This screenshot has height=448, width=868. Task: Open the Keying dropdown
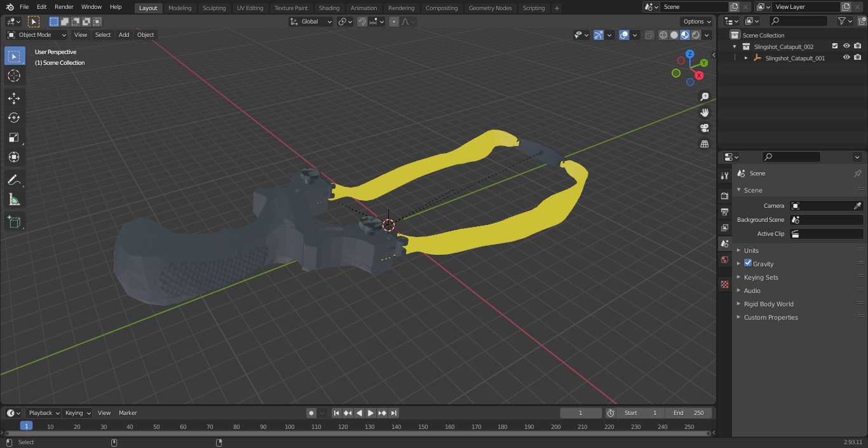pos(78,413)
